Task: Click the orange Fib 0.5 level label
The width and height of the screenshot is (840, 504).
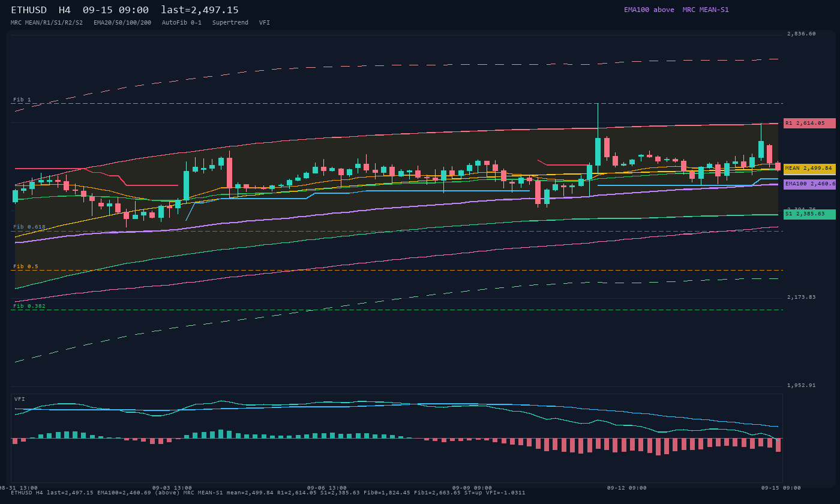Action: pos(26,266)
